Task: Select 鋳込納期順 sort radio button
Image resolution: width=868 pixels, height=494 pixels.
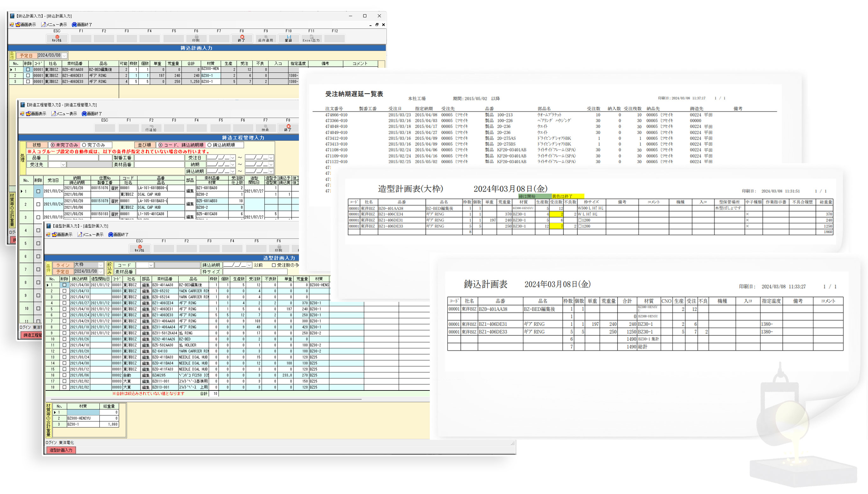Action: (x=209, y=145)
